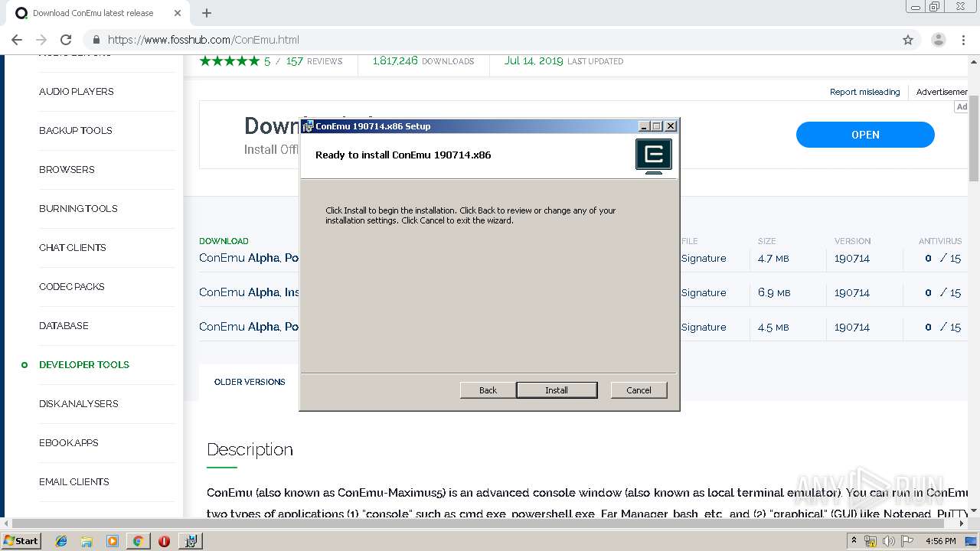Minimize the ConEmu Setup dialog

(x=644, y=126)
